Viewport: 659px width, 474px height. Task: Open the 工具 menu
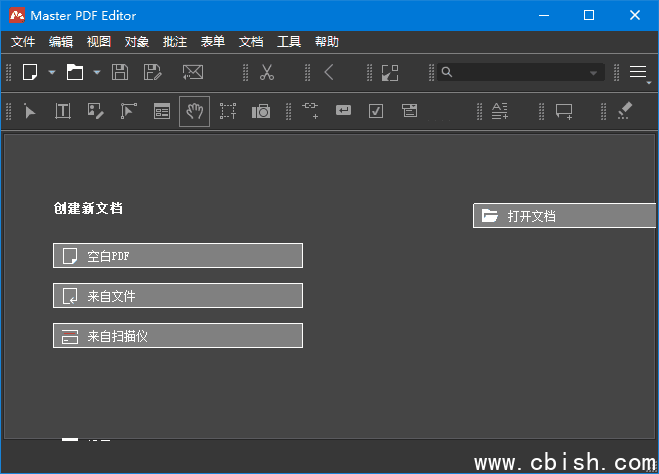(289, 42)
